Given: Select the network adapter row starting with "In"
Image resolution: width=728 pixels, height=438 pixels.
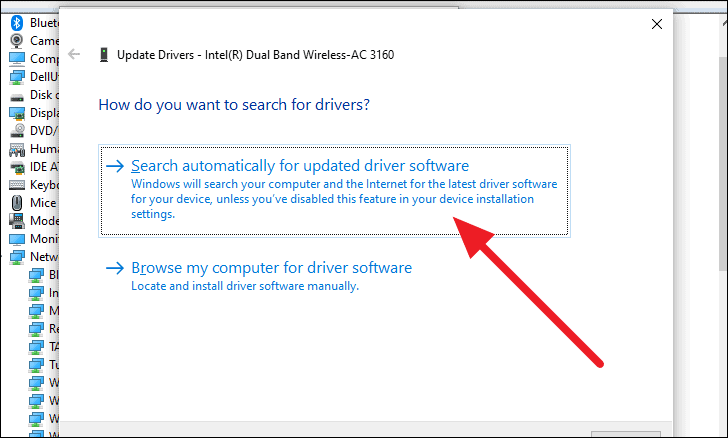Looking at the screenshot, I should (44, 293).
